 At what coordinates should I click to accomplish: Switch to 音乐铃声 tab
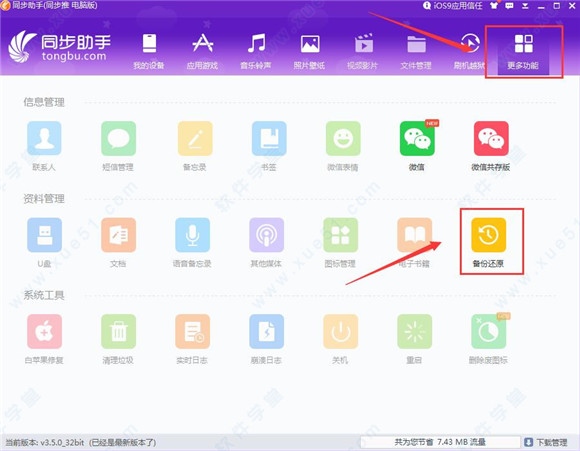point(256,51)
